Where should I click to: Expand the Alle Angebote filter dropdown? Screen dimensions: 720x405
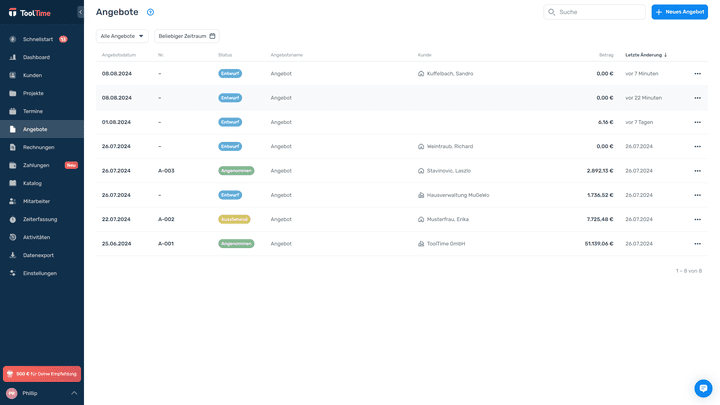pos(122,36)
